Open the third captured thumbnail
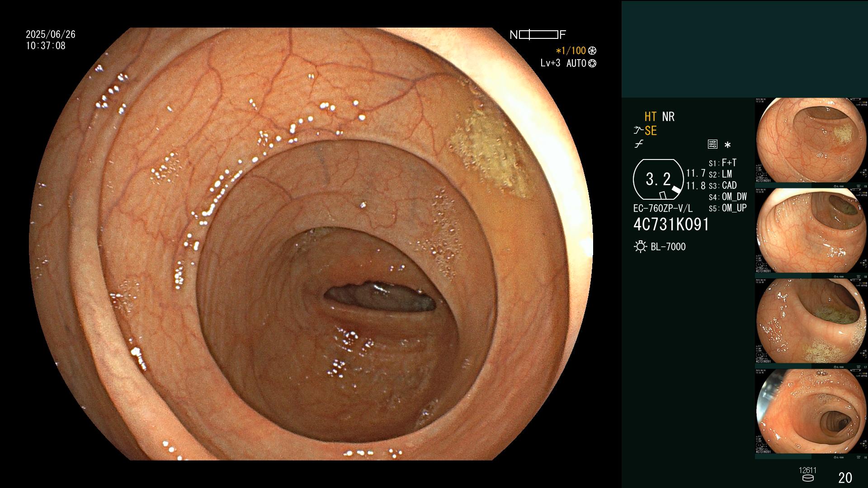This screenshot has width=868, height=488. pos(811,321)
